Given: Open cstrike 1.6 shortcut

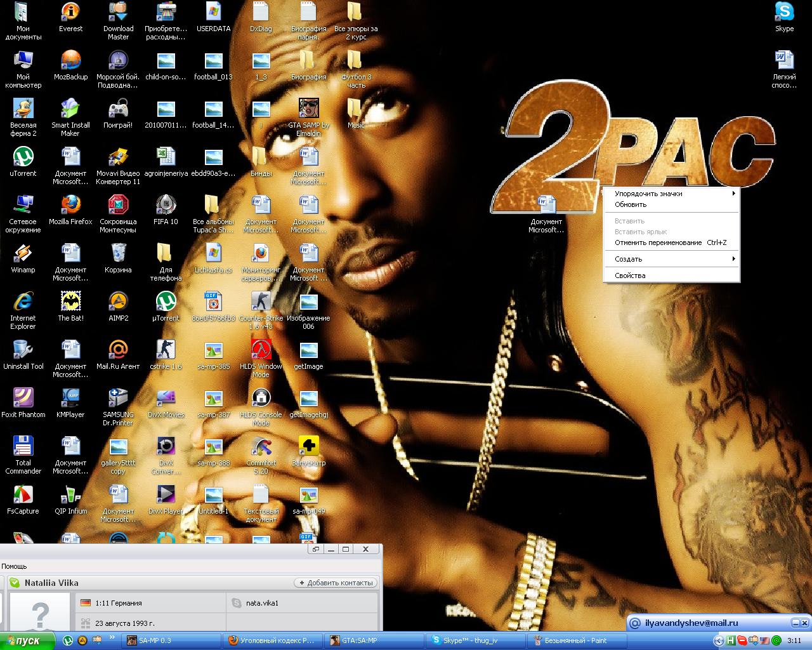Looking at the screenshot, I should (166, 355).
